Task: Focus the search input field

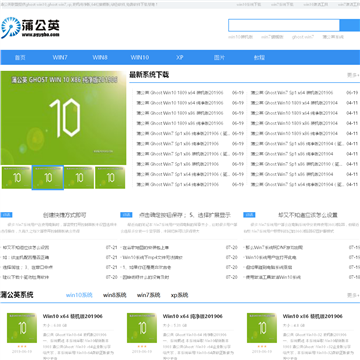Action: [284, 25]
